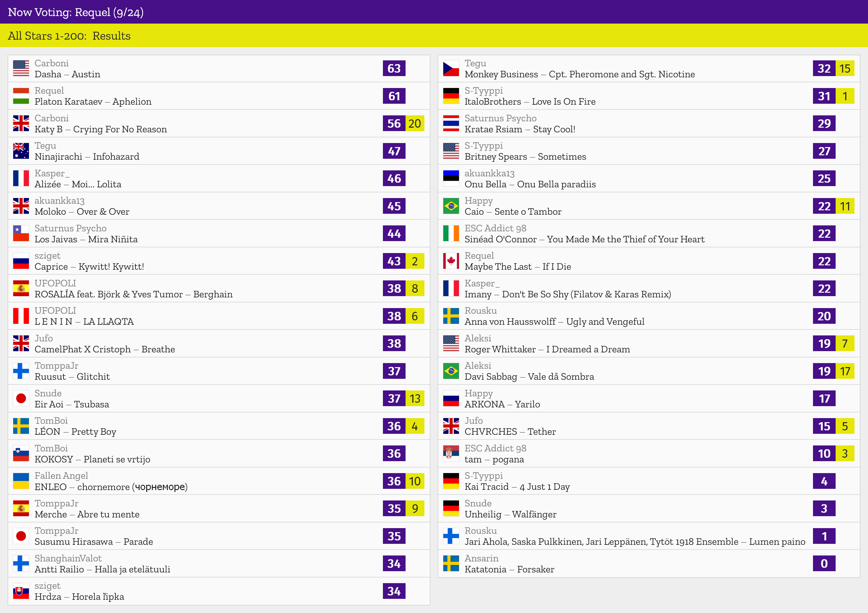Select the Irish flag beside Sinéad O'Connor entry
This screenshot has height=613, width=868.
[x=451, y=234]
